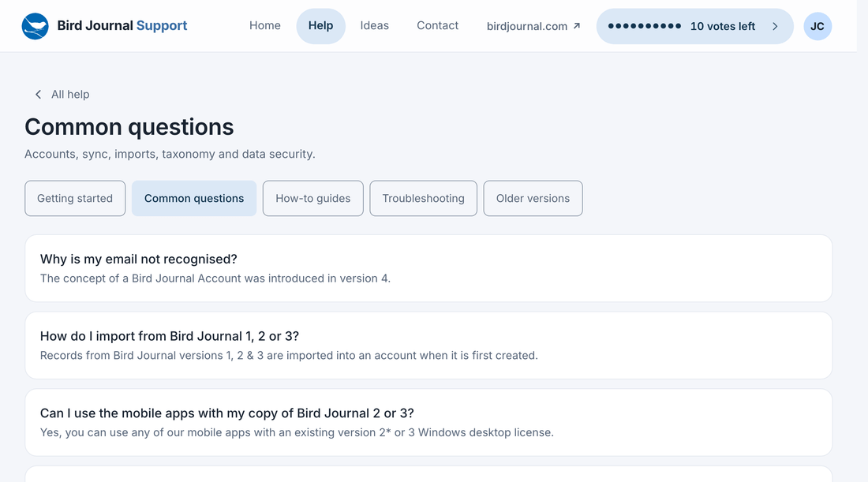Return via the All help link

click(x=62, y=95)
